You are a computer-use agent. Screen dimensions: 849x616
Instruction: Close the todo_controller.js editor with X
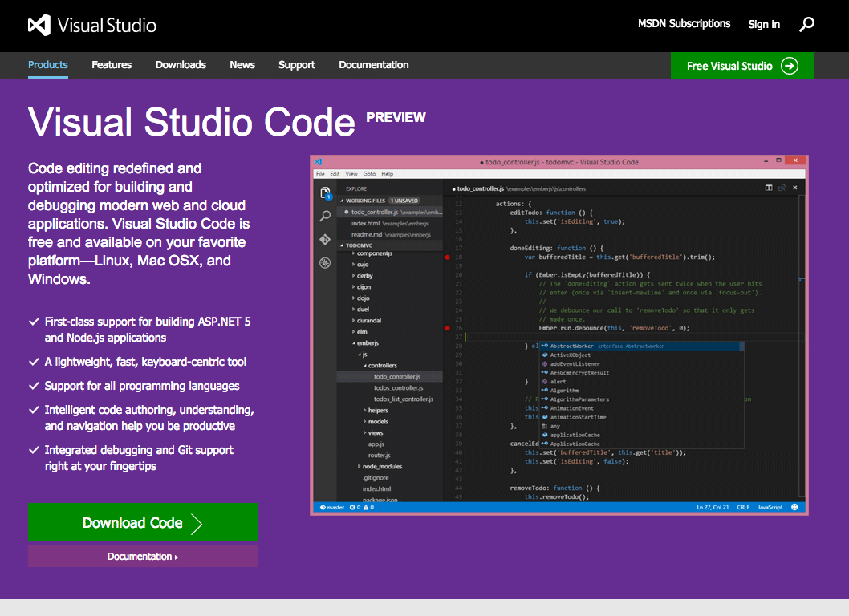coord(795,188)
